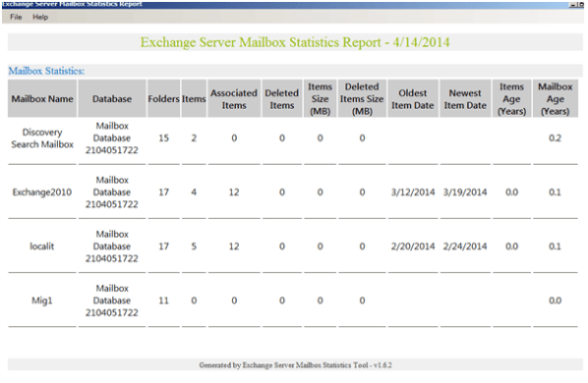Click the Mailbox Age (Years) column header

click(x=555, y=99)
